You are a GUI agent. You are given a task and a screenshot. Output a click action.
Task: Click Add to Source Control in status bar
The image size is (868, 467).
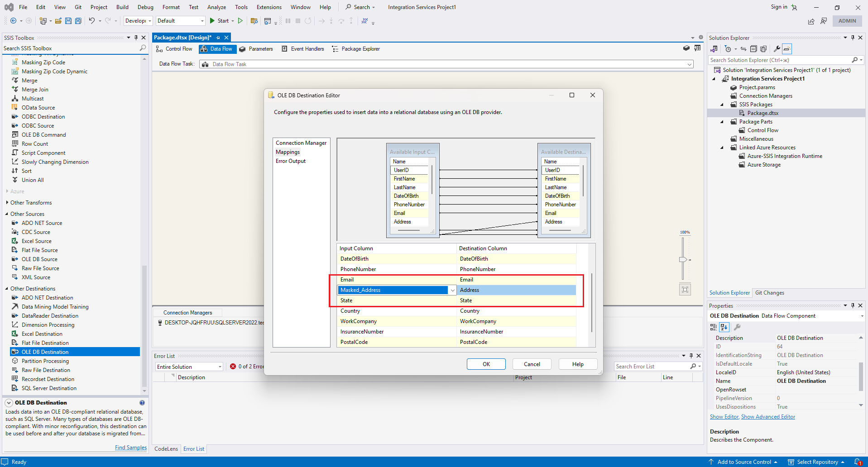coord(743,462)
